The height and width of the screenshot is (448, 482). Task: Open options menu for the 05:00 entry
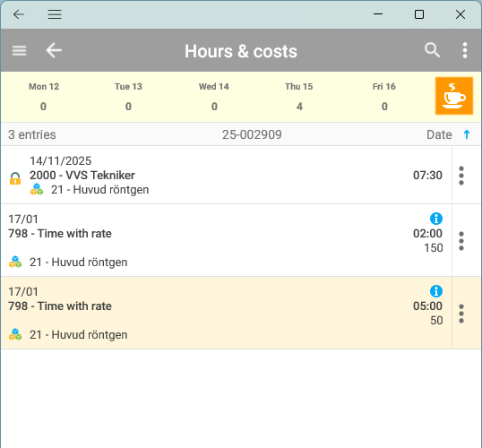tap(461, 314)
